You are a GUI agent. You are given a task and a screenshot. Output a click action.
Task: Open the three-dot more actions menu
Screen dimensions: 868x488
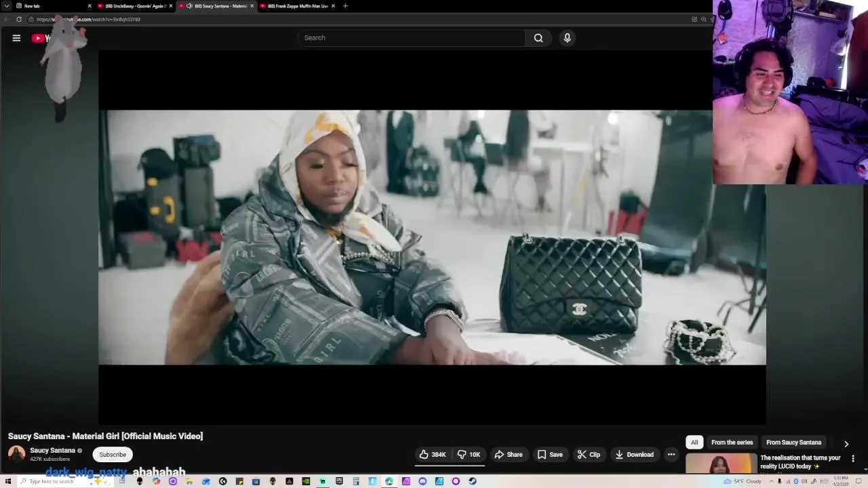pos(671,455)
